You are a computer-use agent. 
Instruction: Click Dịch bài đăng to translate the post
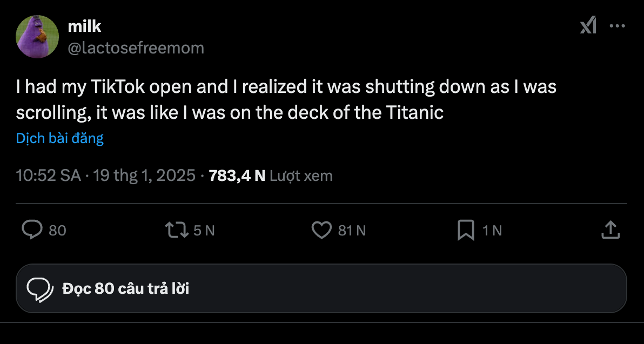pos(59,138)
